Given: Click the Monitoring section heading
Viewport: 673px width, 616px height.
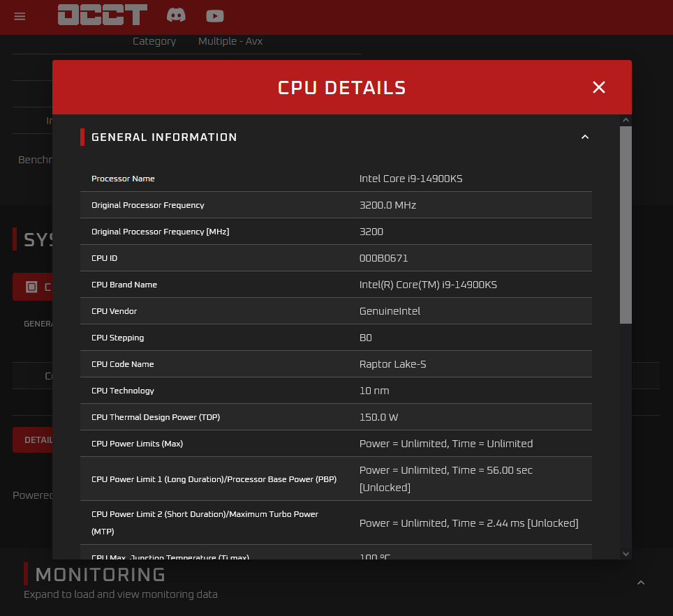Looking at the screenshot, I should 101,575.
